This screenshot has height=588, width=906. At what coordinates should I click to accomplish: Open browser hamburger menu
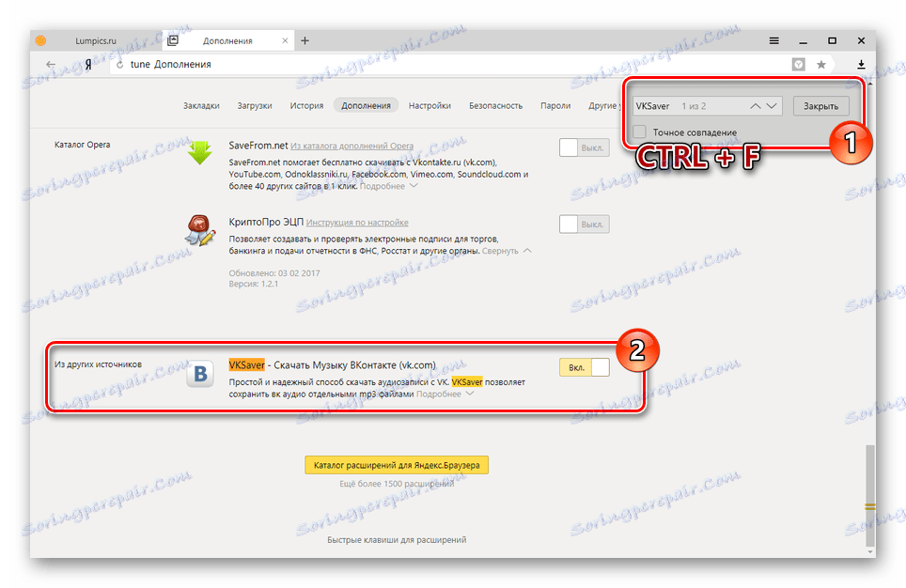[773, 40]
